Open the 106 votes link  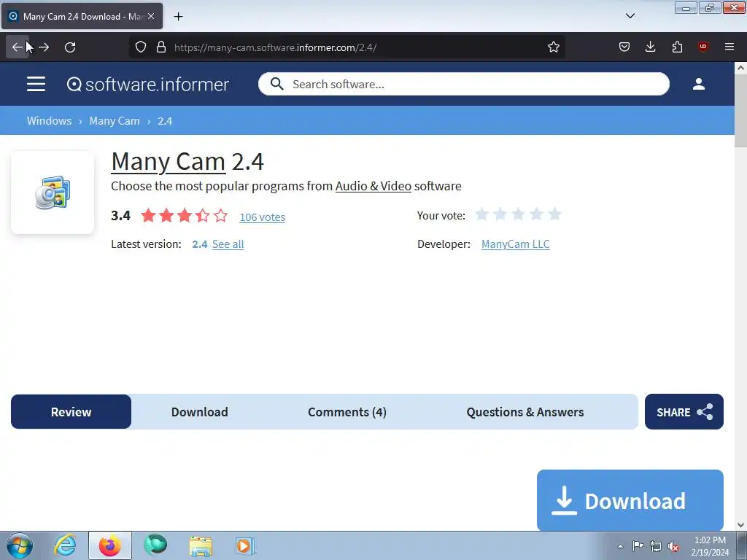pos(263,217)
